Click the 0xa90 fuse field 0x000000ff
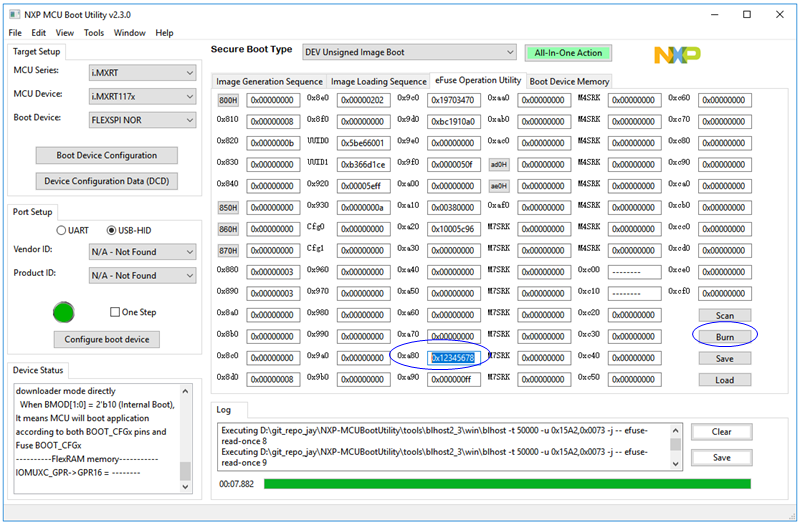 (x=454, y=380)
